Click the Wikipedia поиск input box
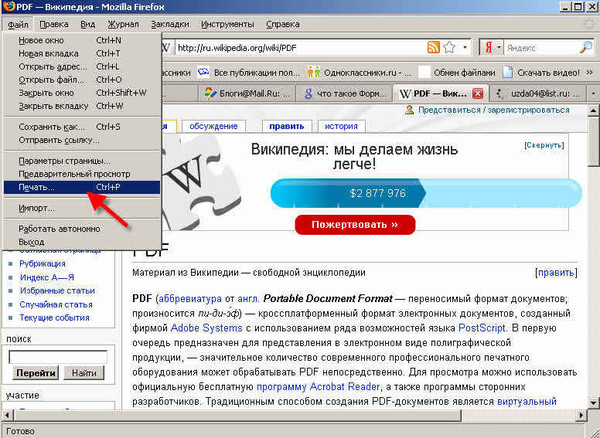 point(58,357)
